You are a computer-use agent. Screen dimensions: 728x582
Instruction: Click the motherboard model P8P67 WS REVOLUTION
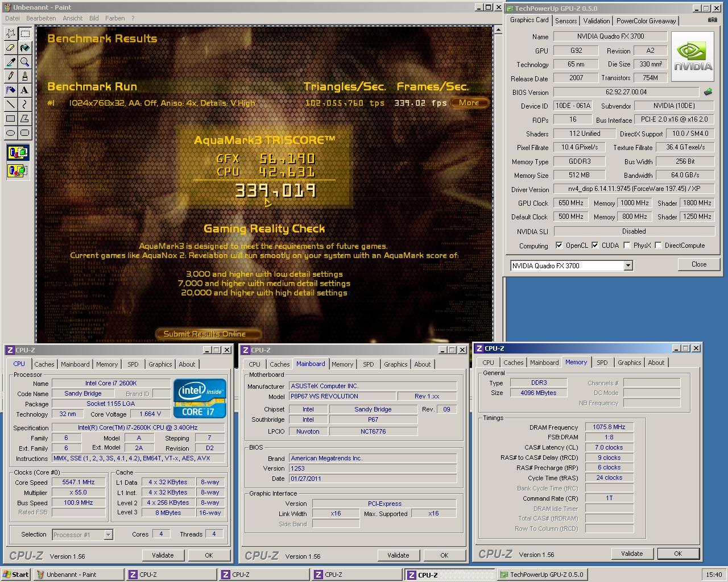(x=342, y=396)
